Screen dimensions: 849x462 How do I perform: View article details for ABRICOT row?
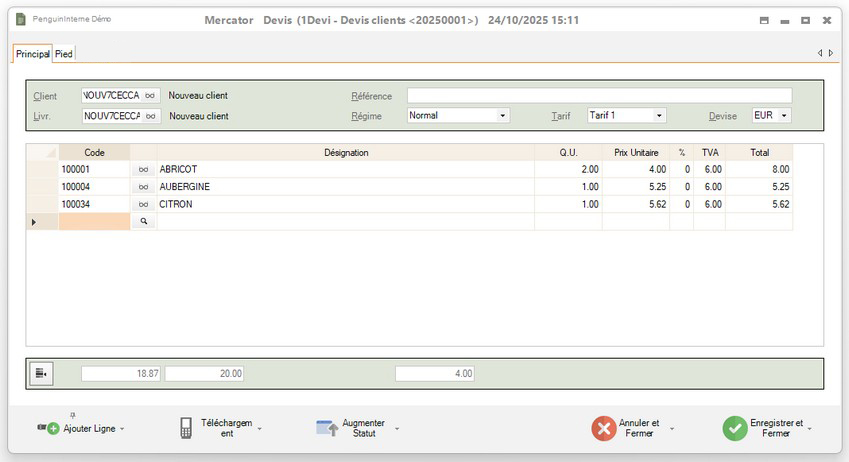click(x=143, y=170)
